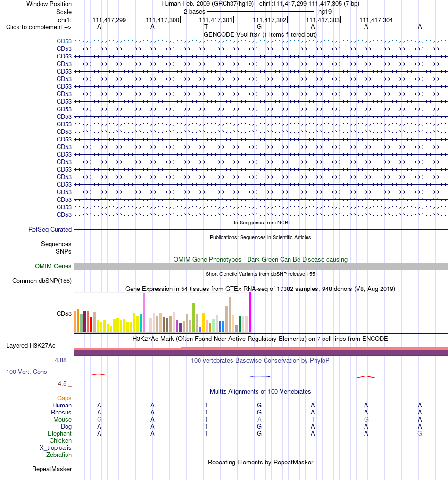Viewport: 448px width, 480px height.
Task: Click the -4.5 PhyloP lower scale value
Action: coord(61,383)
